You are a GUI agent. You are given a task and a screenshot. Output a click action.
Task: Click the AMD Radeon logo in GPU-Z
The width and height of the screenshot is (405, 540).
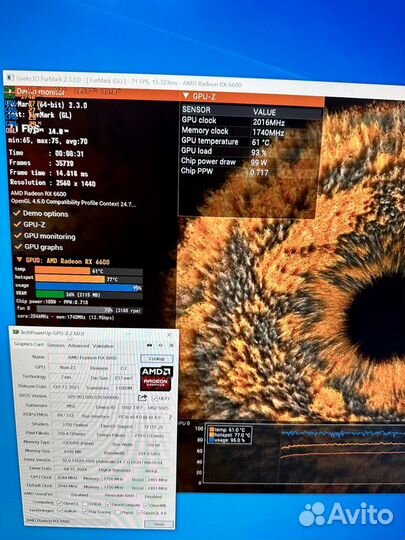[156, 378]
